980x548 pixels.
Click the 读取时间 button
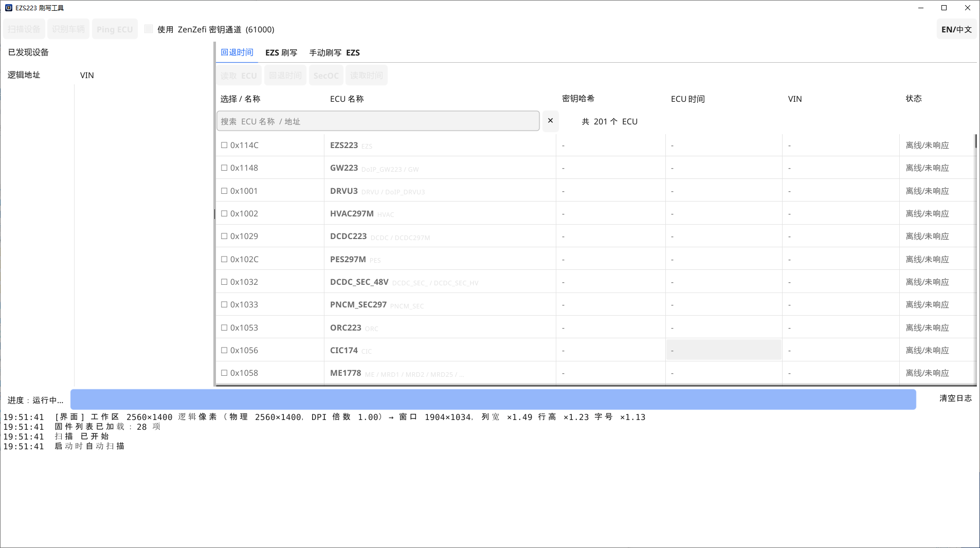(x=367, y=76)
